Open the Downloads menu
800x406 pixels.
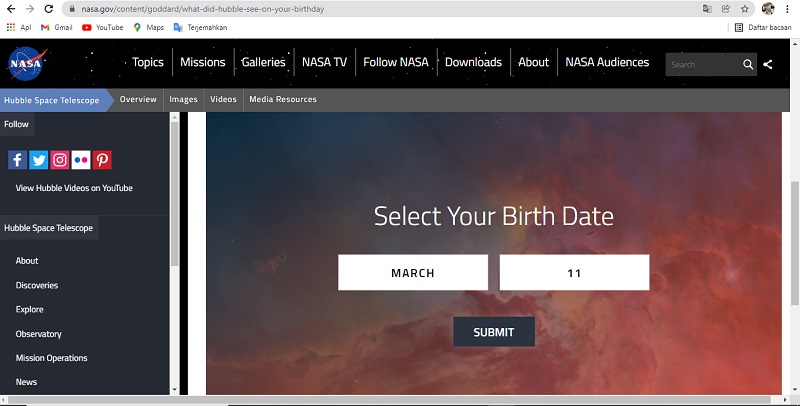(x=473, y=62)
